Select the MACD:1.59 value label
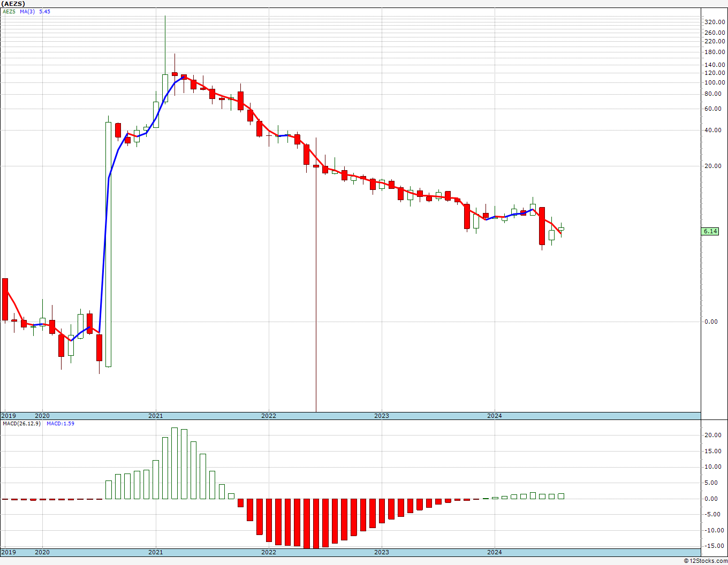This screenshot has width=728, height=565. (60, 424)
